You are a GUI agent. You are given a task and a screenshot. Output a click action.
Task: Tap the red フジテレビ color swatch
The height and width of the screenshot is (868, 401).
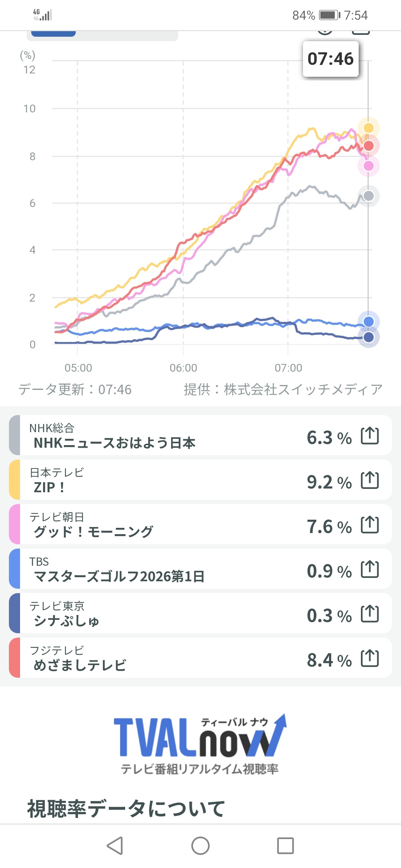pos(14,658)
